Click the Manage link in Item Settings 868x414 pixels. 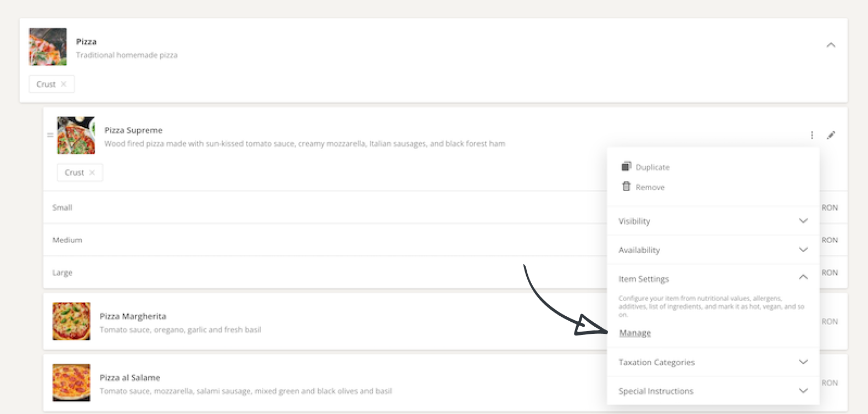tap(635, 333)
